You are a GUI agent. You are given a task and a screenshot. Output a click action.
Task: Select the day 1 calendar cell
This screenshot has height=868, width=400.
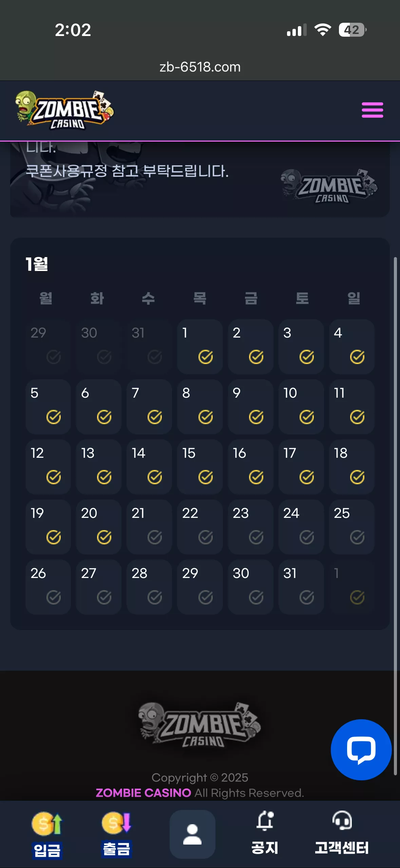(200, 346)
